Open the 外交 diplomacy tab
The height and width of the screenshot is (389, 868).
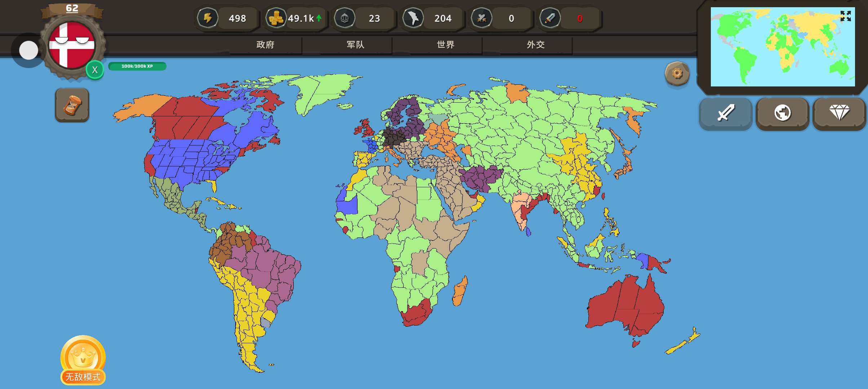coord(536,45)
